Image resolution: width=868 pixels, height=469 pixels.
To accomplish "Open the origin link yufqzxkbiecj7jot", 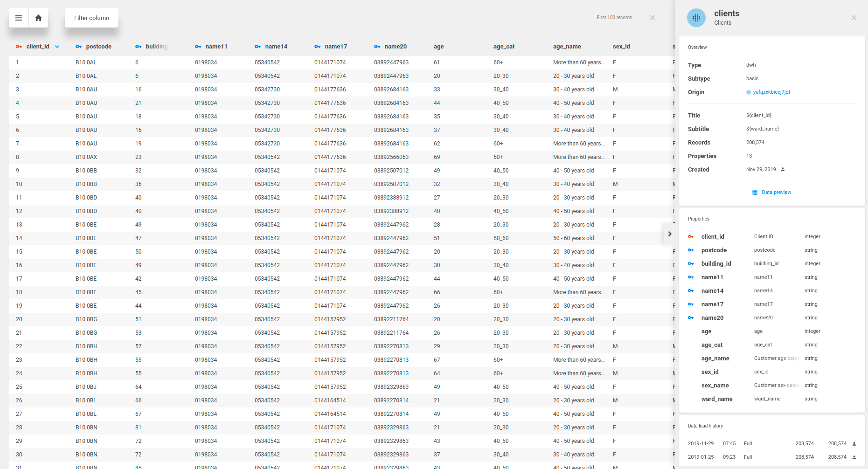I will (771, 92).
